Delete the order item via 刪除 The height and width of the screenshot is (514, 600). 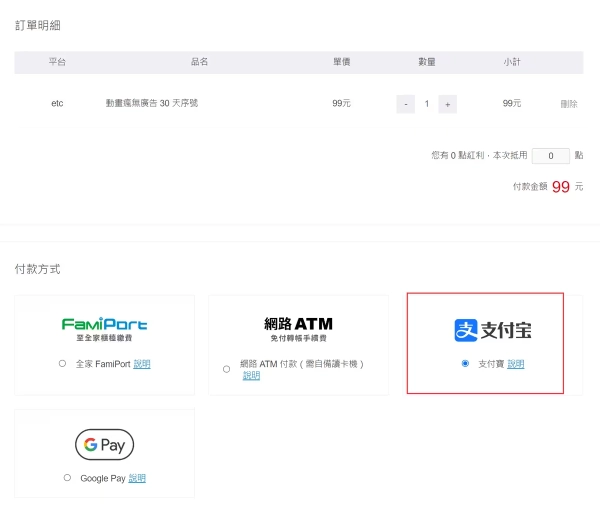tap(568, 103)
